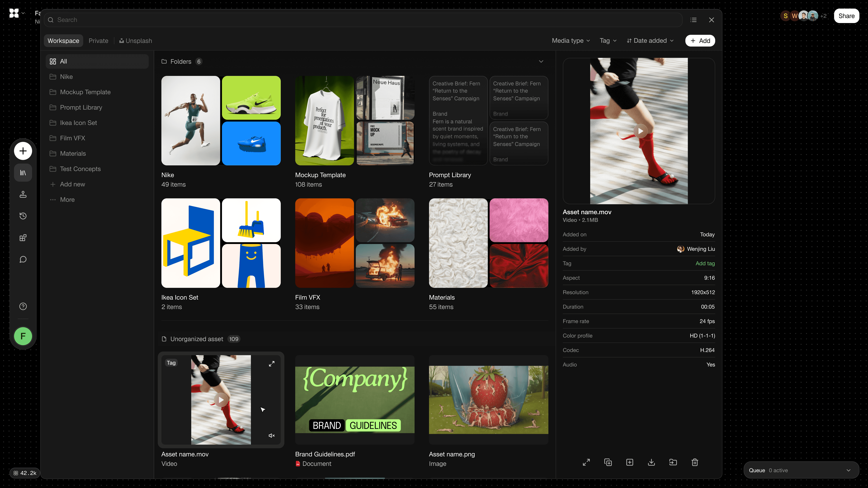Collapse the Folders section chevron
The image size is (868, 488).
[x=541, y=61]
